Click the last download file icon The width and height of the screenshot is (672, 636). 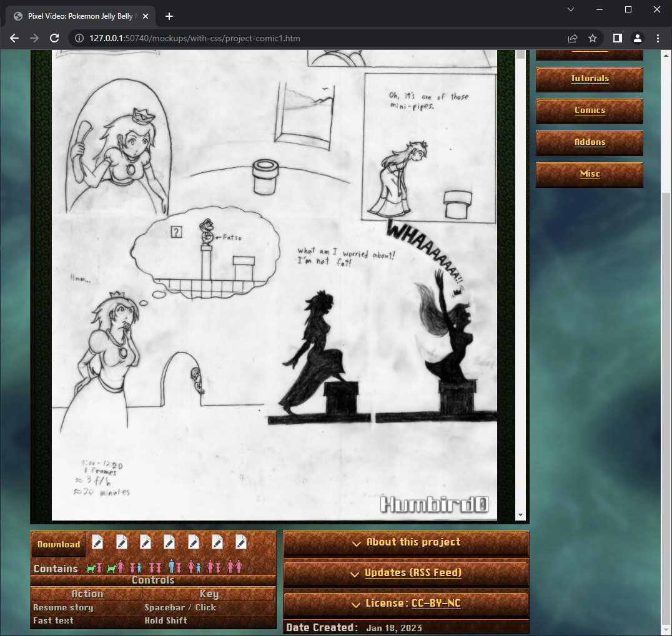241,542
